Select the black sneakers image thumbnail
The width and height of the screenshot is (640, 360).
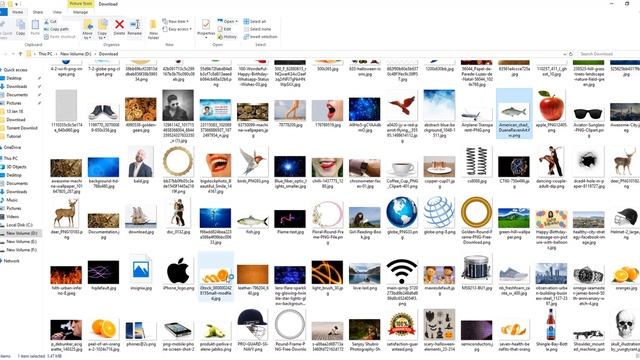tap(103, 112)
